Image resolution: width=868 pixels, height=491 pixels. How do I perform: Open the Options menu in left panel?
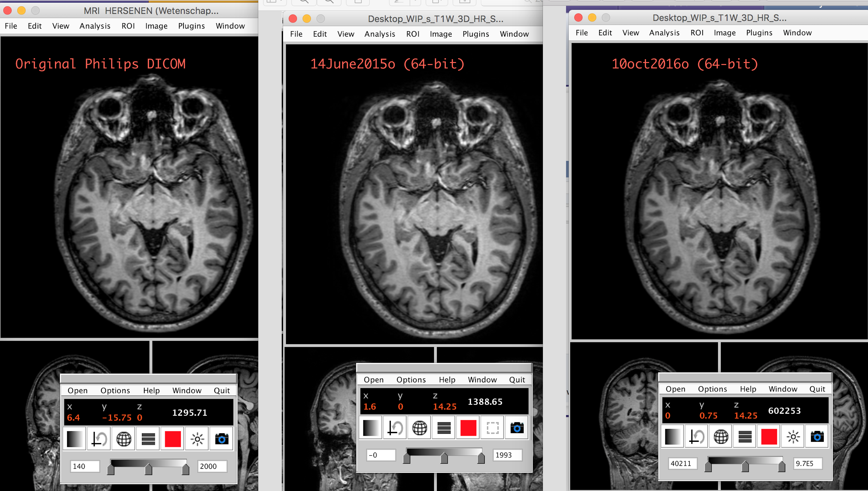coord(115,390)
